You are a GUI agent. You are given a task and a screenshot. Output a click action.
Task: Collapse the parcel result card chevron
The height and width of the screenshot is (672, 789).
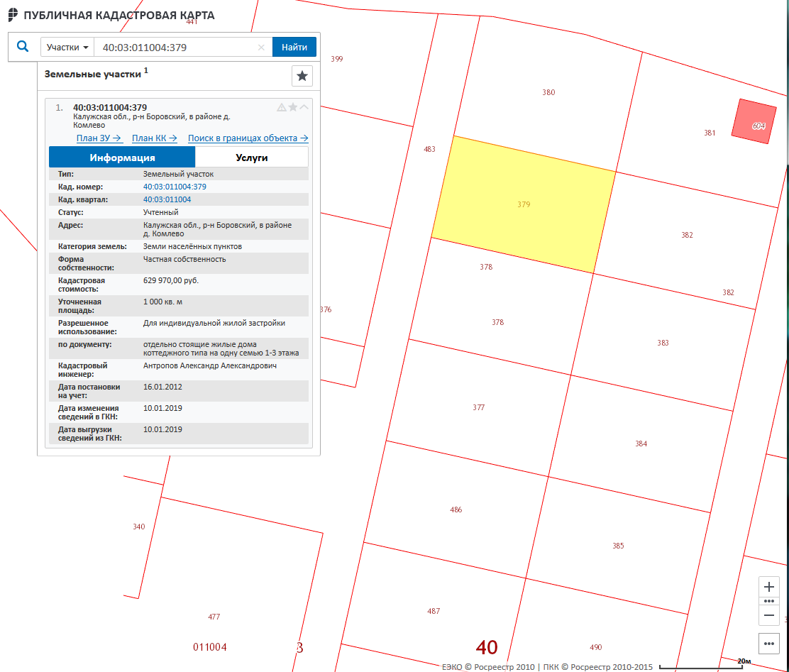pos(304,107)
